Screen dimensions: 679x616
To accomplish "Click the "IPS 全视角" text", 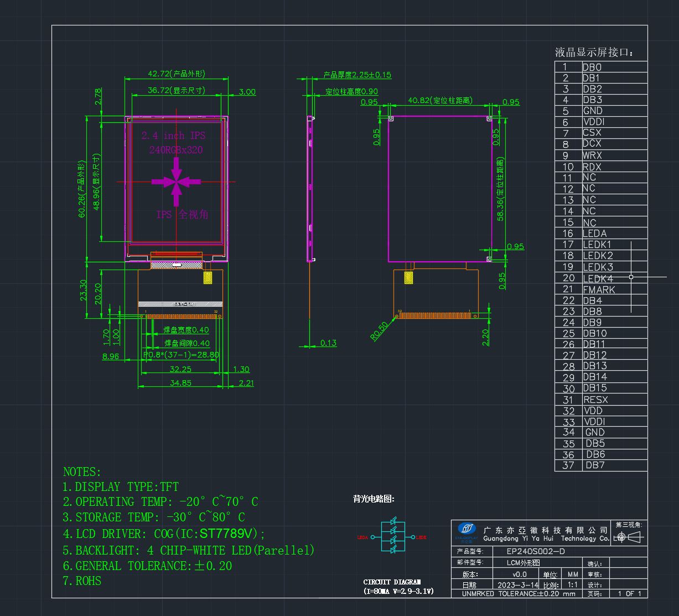I will click(x=182, y=215).
